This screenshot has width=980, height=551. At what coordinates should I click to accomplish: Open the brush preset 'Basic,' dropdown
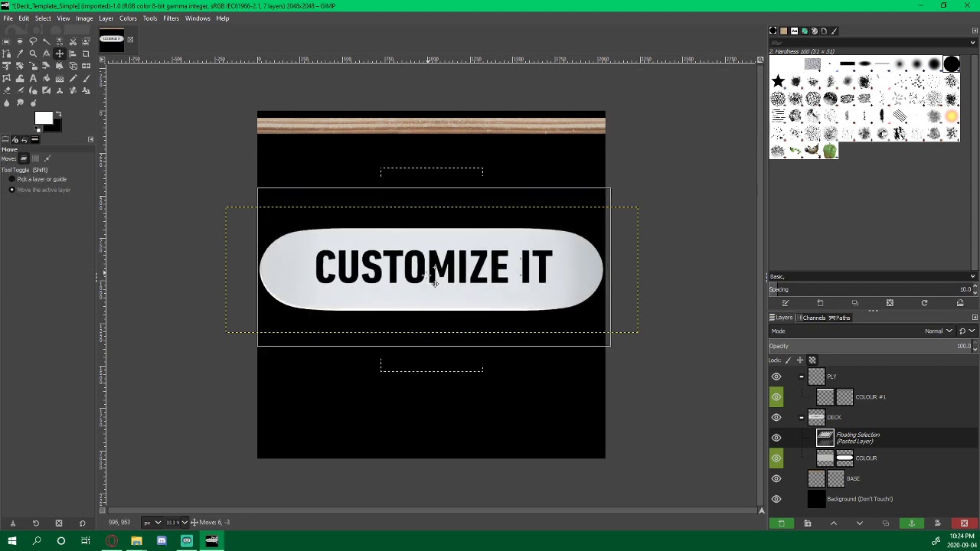pyautogui.click(x=871, y=276)
